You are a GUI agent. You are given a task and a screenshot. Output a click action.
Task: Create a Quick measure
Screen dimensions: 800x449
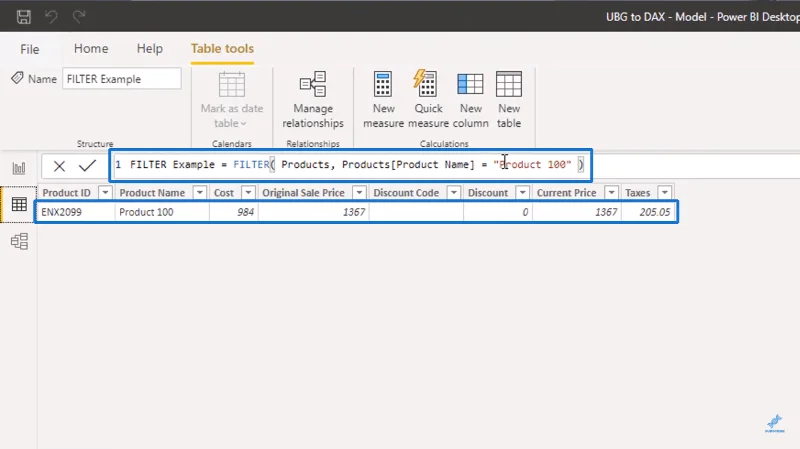click(428, 100)
